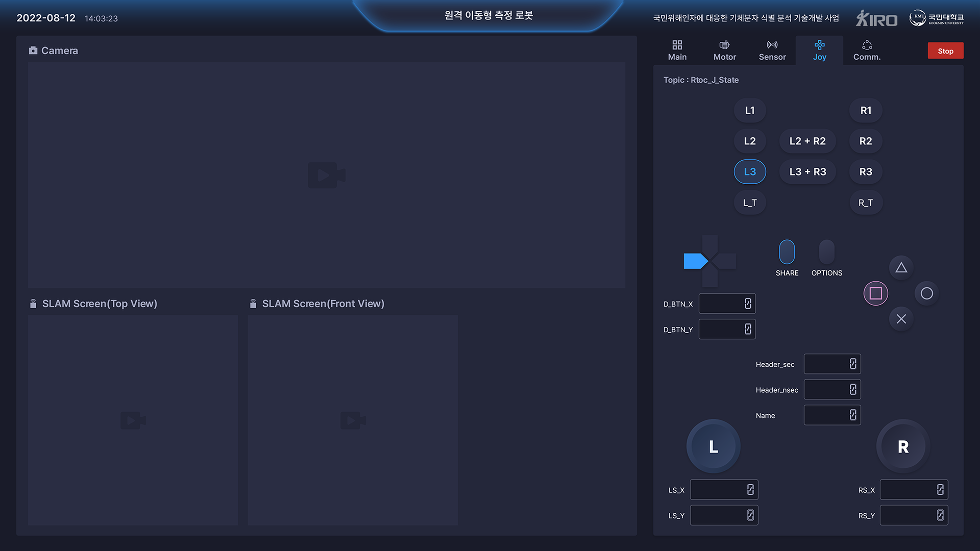The image size is (980, 551).
Task: Click the RS_Y value field
Action: click(913, 515)
